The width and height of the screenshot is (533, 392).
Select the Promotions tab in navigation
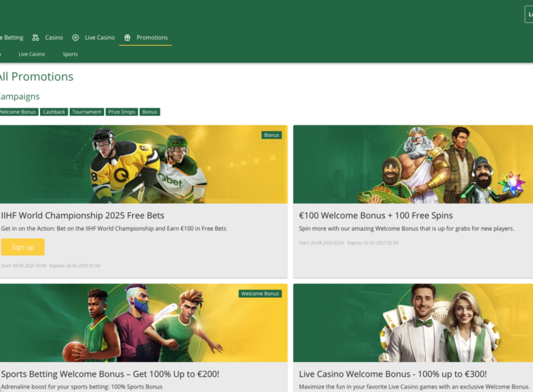146,38
